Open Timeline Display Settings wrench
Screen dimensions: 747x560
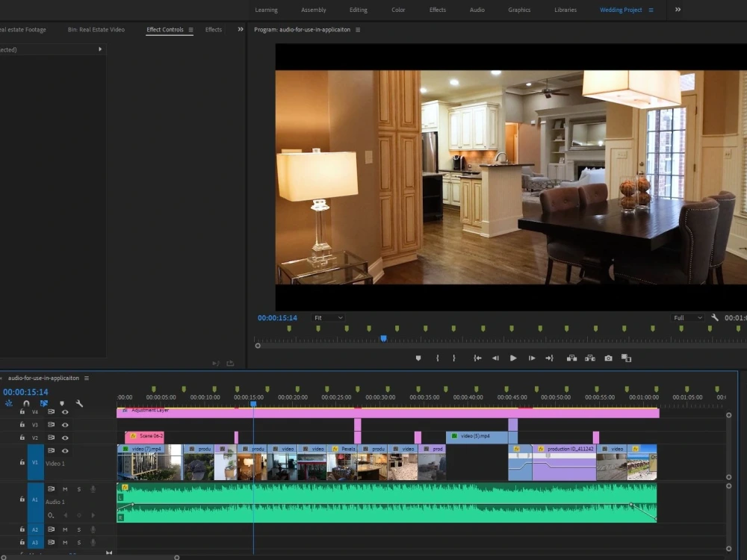(79, 403)
